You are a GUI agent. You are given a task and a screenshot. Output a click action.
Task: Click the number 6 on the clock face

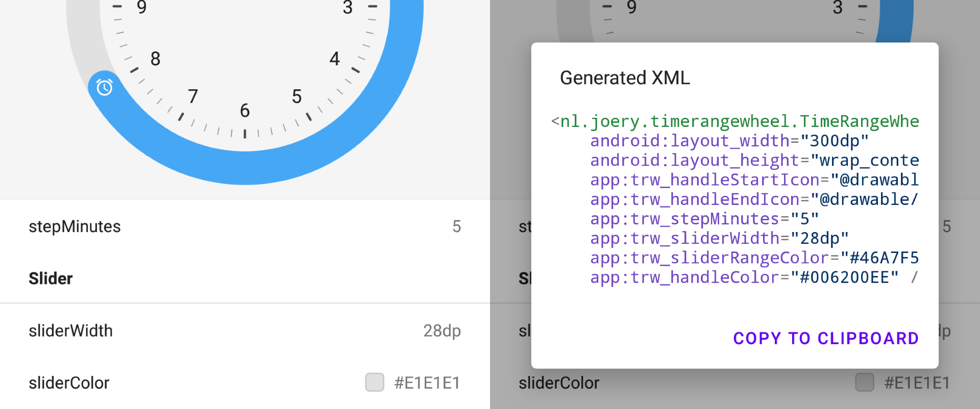click(245, 111)
